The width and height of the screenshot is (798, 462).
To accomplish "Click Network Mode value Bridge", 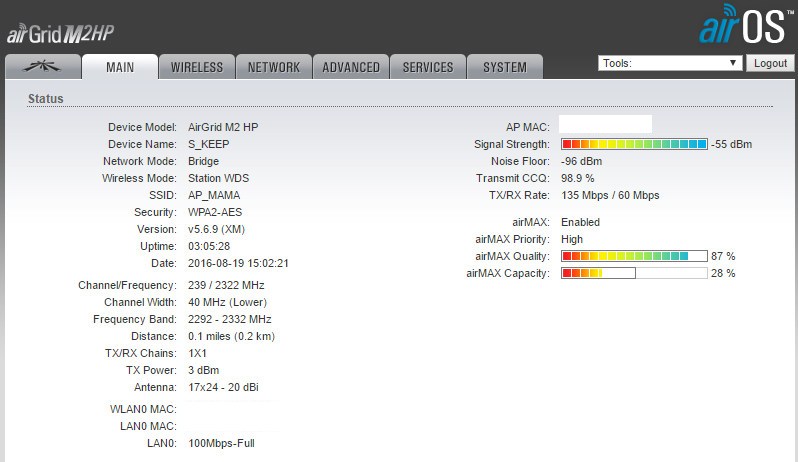I will click(204, 161).
